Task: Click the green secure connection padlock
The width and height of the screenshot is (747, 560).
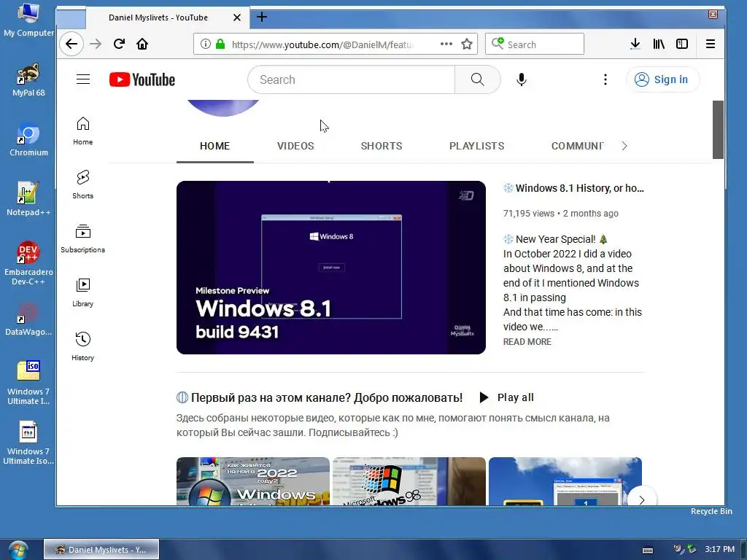Action: (x=220, y=44)
